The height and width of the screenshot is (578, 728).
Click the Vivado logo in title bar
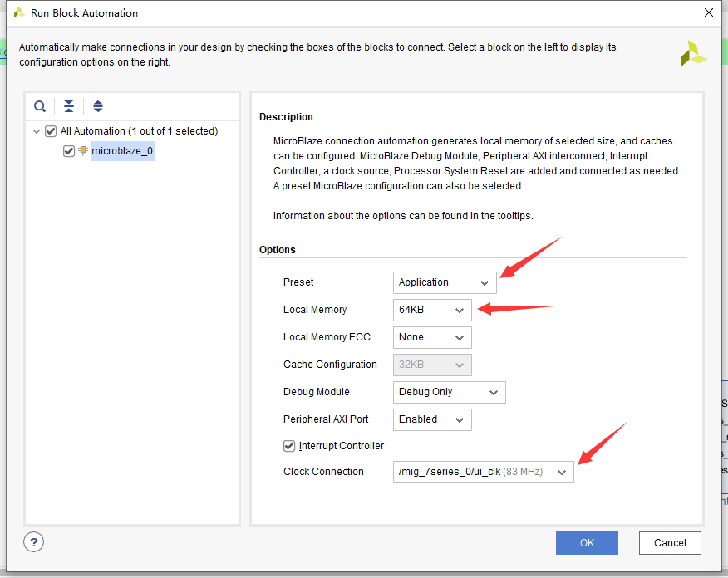[x=19, y=12]
